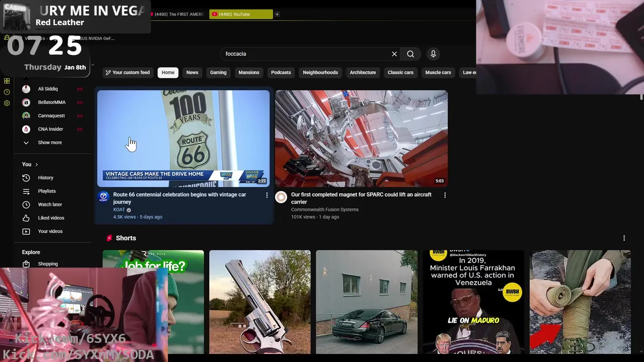Click the 4.5K views 5 days ago text

point(138,217)
